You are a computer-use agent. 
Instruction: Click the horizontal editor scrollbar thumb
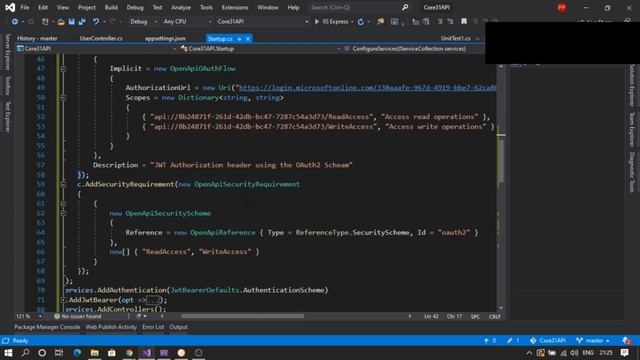coord(242,316)
